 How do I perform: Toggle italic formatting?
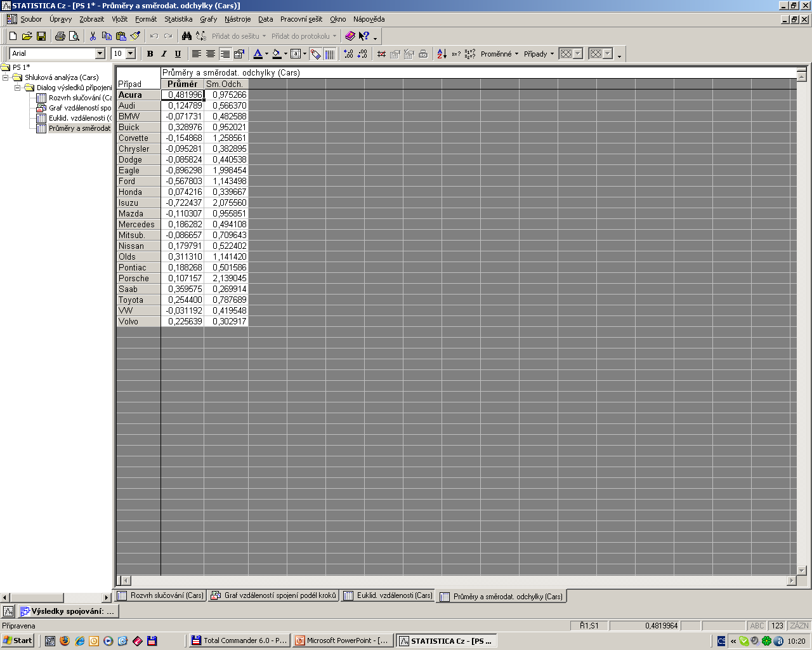click(x=164, y=54)
